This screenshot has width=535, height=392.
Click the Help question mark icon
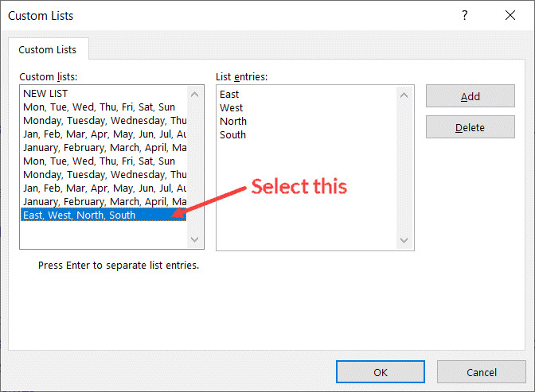click(464, 15)
